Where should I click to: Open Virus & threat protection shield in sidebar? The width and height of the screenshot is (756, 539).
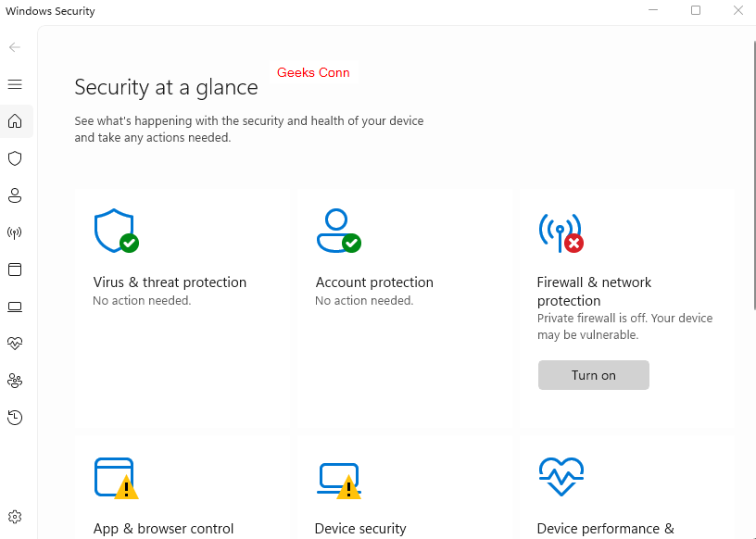tap(15, 158)
